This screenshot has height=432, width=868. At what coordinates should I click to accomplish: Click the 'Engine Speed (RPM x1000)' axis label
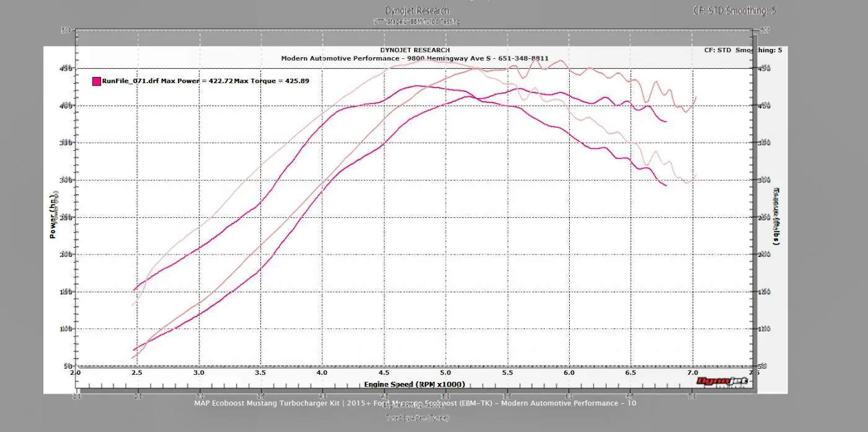tap(414, 384)
